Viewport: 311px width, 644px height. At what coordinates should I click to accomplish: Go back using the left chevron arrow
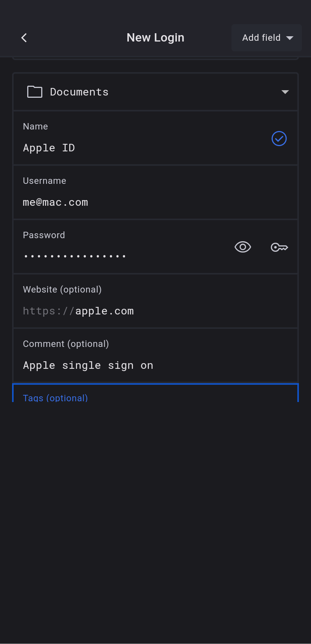point(24,38)
